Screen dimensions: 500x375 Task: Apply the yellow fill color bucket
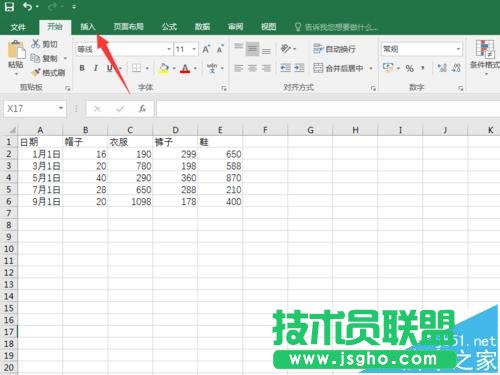(164, 68)
